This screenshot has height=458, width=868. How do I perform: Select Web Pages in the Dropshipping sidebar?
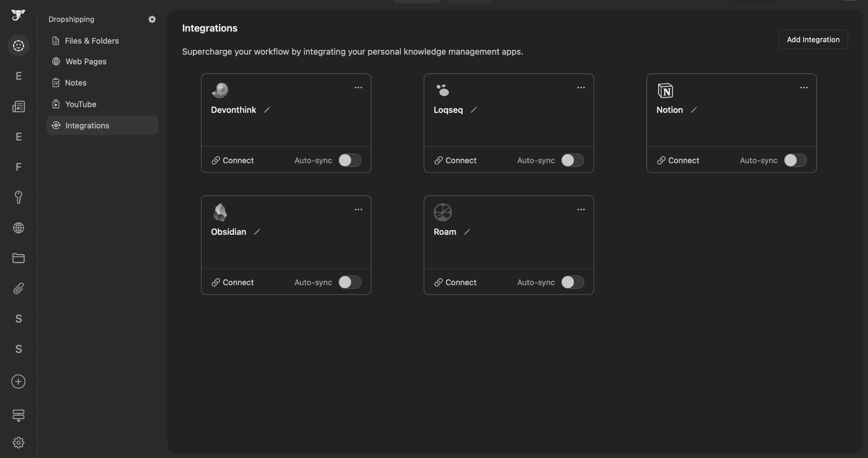pos(86,61)
